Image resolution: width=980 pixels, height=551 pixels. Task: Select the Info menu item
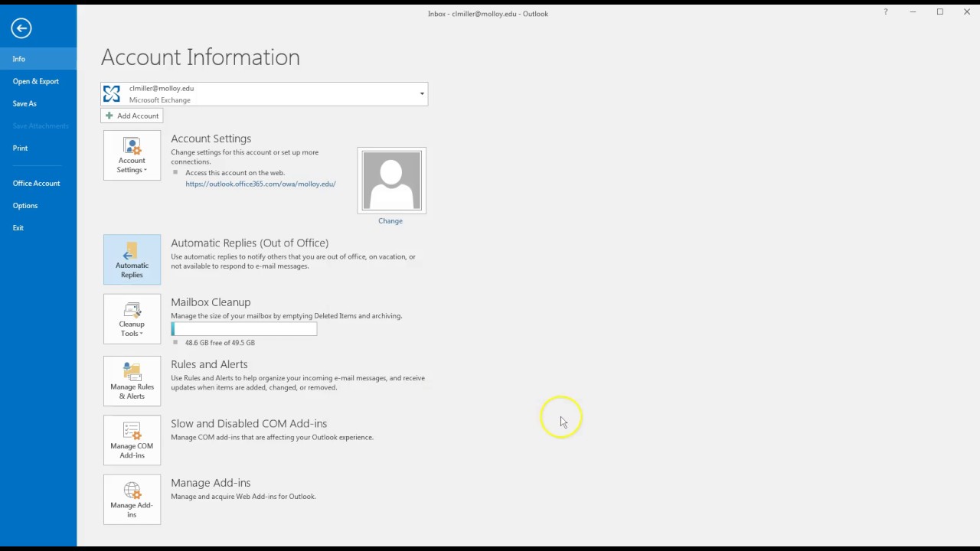coord(38,59)
